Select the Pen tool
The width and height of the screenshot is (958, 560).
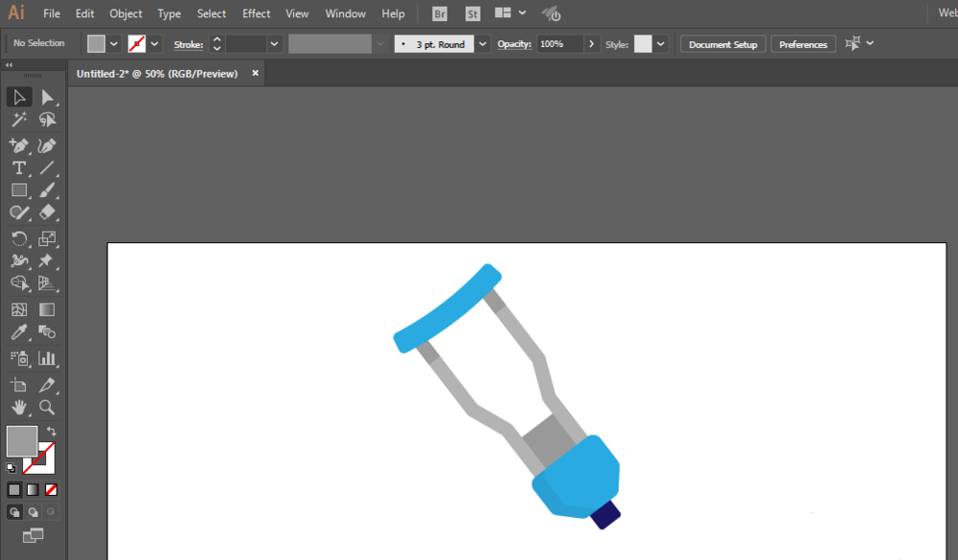click(18, 146)
